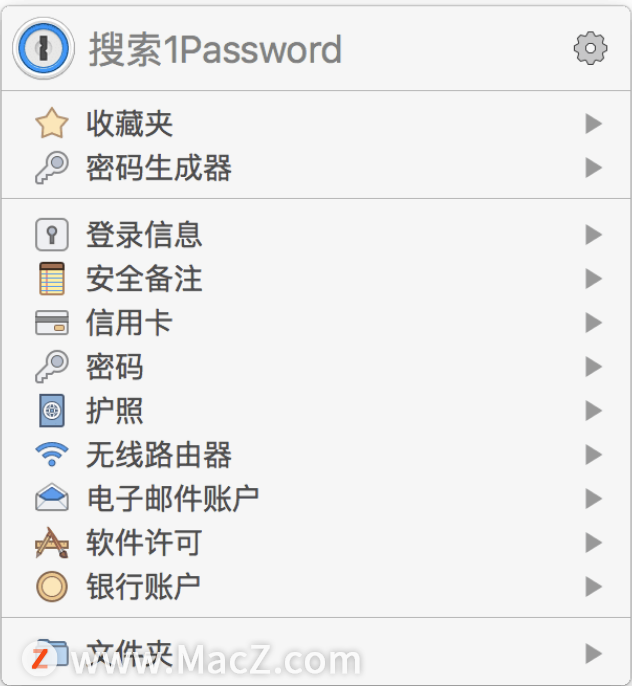Click the envelope icon for 电子邮件账户
The width and height of the screenshot is (632, 686).
tap(52, 498)
